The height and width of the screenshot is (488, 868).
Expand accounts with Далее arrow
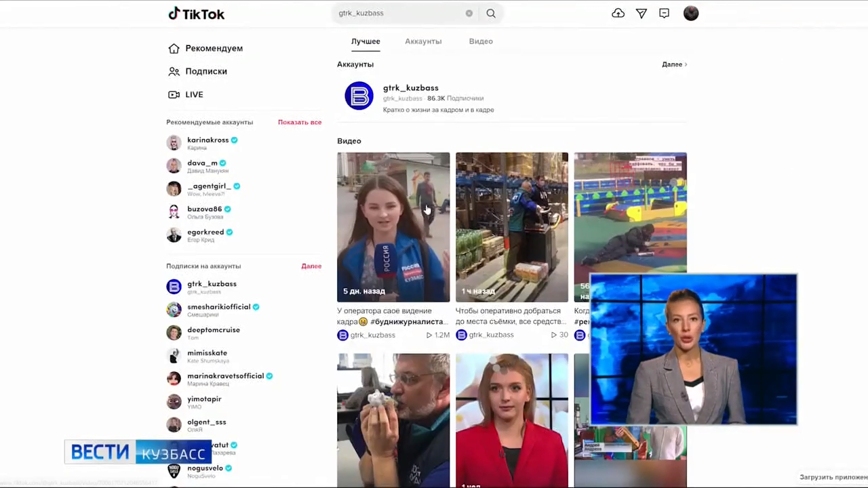674,64
